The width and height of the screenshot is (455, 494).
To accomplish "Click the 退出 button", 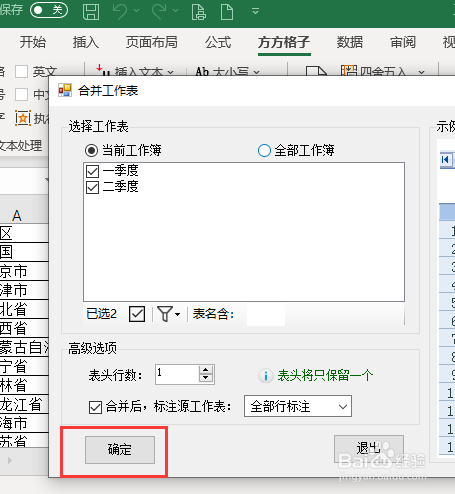I will click(x=369, y=449).
